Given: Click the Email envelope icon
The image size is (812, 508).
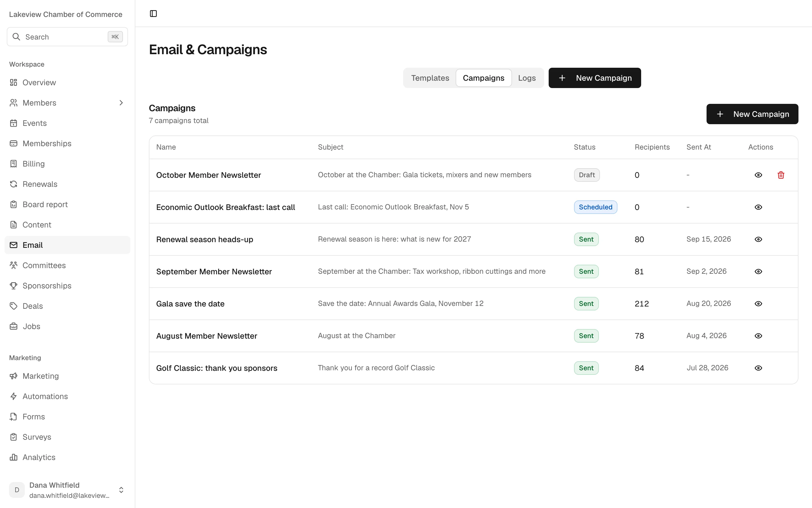Looking at the screenshot, I should (x=14, y=245).
